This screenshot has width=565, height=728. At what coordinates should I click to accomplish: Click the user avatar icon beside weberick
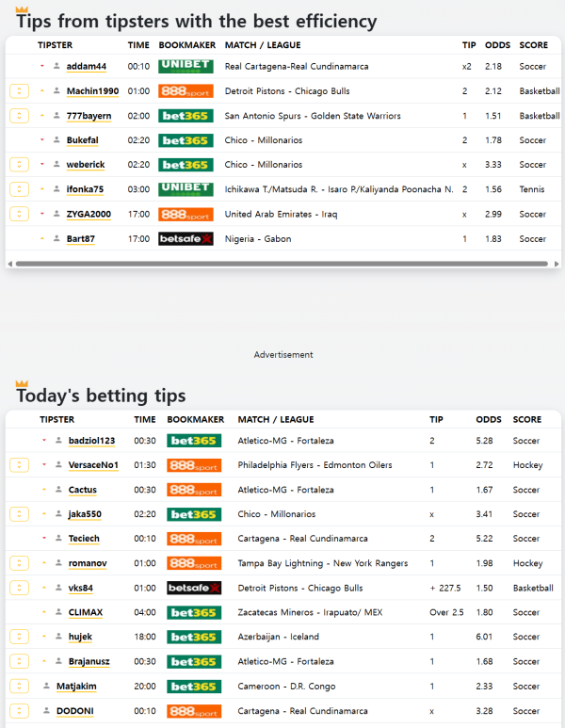coord(56,165)
